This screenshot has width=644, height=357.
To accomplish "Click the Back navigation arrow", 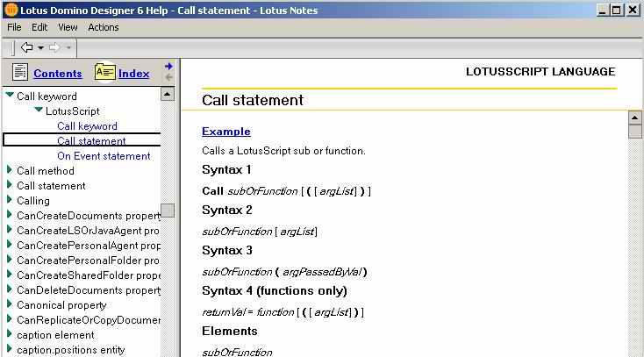I will [26, 47].
